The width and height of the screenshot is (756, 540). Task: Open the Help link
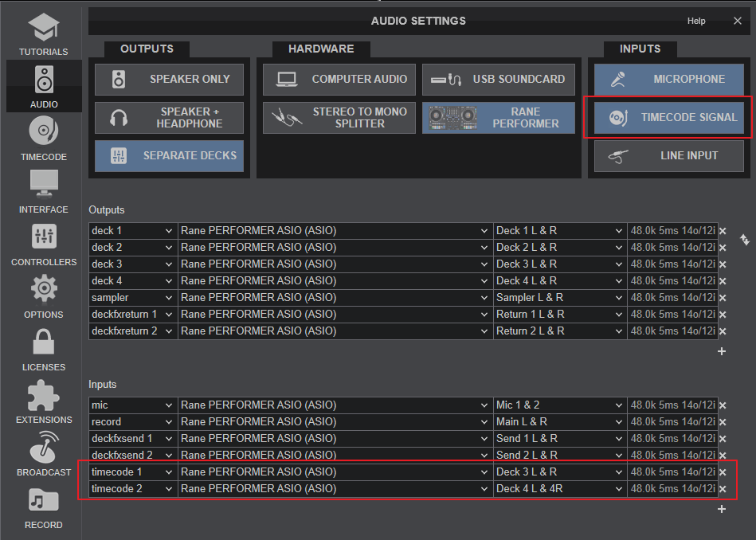(695, 21)
